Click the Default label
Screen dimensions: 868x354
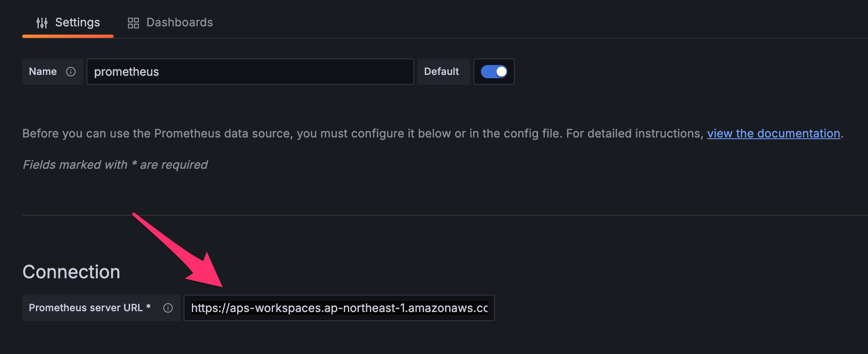pos(441,72)
